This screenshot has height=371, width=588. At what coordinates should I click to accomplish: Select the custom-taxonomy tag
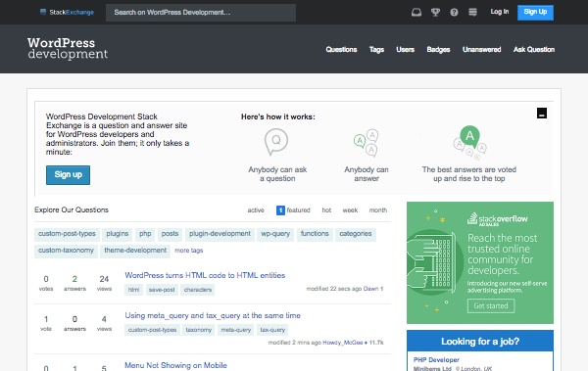(x=66, y=251)
